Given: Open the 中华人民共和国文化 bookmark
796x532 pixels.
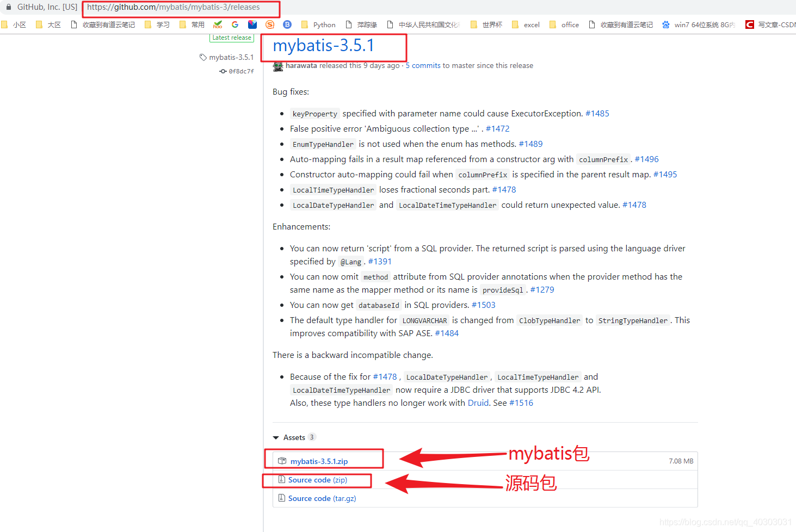Looking at the screenshot, I should pyautogui.click(x=423, y=24).
